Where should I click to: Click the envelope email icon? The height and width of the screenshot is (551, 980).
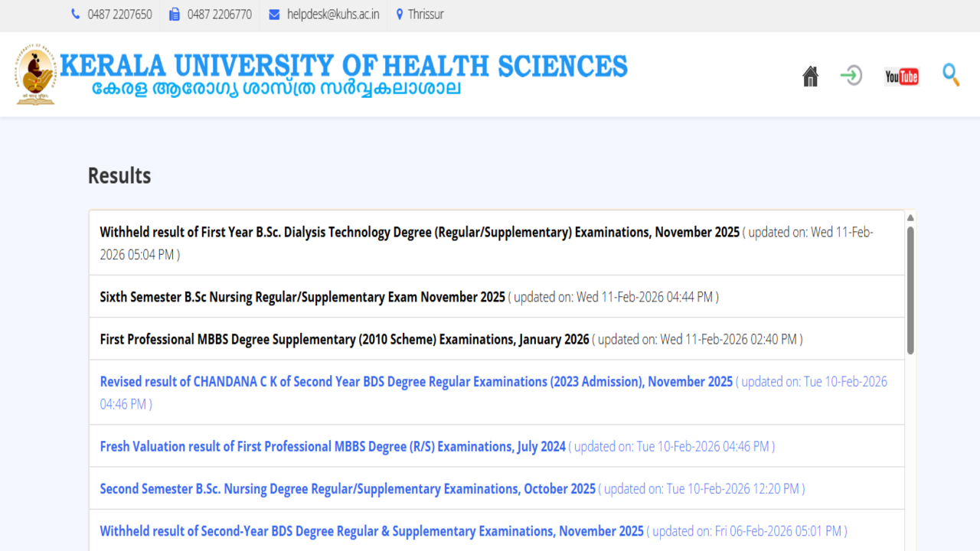274,15
